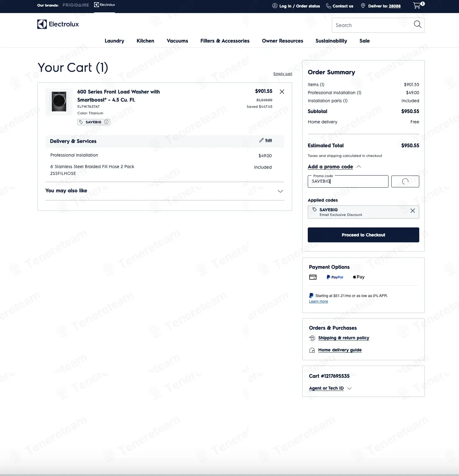The image size is (459, 476).
Task: Click the shipping return policy icon
Action: coord(312,338)
